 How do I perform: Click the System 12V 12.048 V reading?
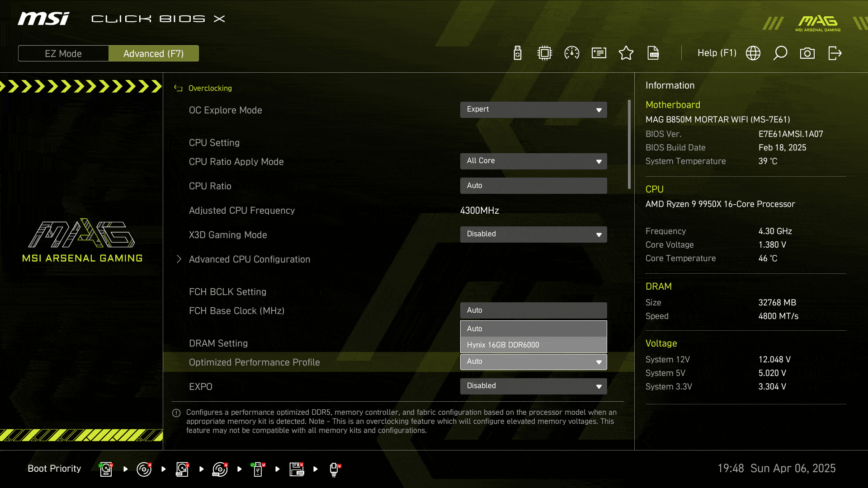[774, 360]
